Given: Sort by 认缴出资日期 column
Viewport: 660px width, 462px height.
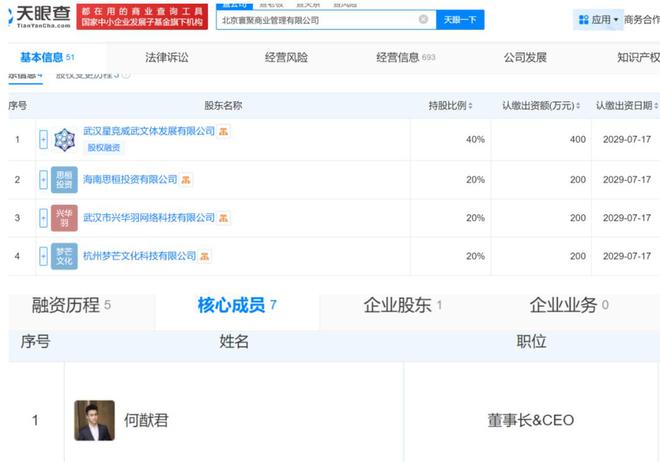Looking at the screenshot, I should tap(624, 105).
